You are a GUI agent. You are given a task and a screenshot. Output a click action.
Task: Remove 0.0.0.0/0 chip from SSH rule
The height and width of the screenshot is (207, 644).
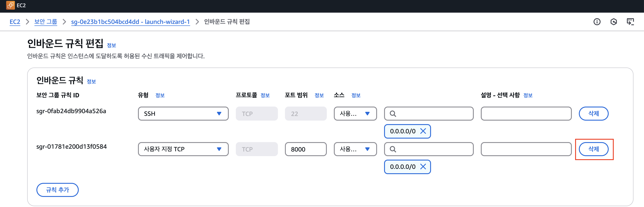(x=423, y=131)
